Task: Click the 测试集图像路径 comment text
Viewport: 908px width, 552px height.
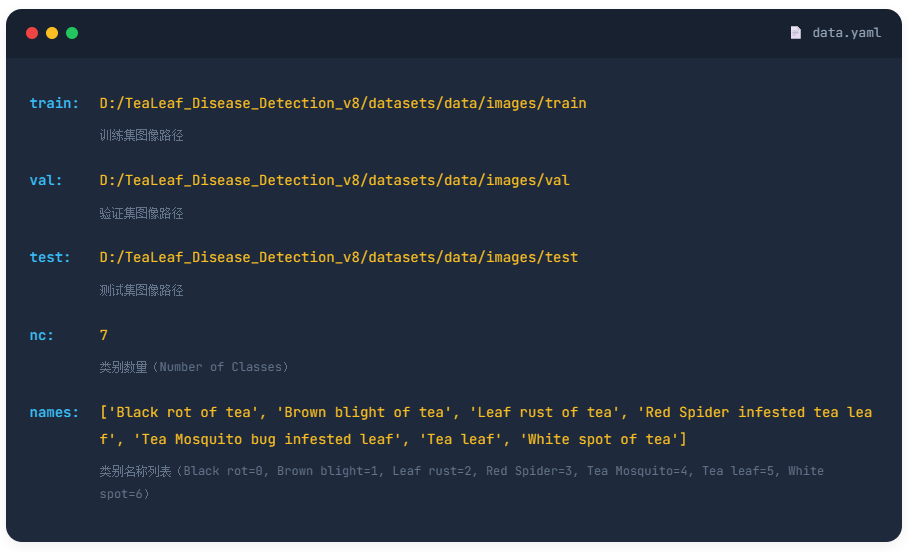Action: [141, 290]
